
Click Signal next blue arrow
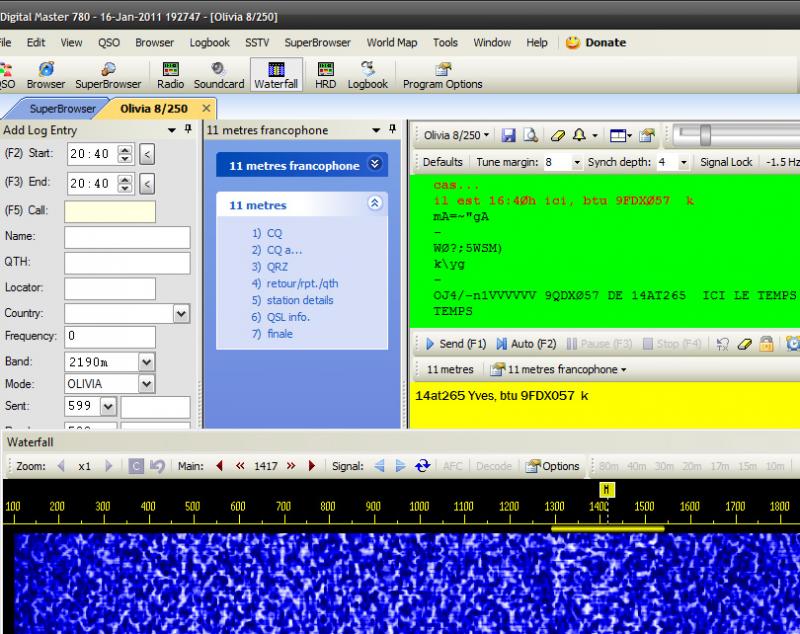pos(401,466)
